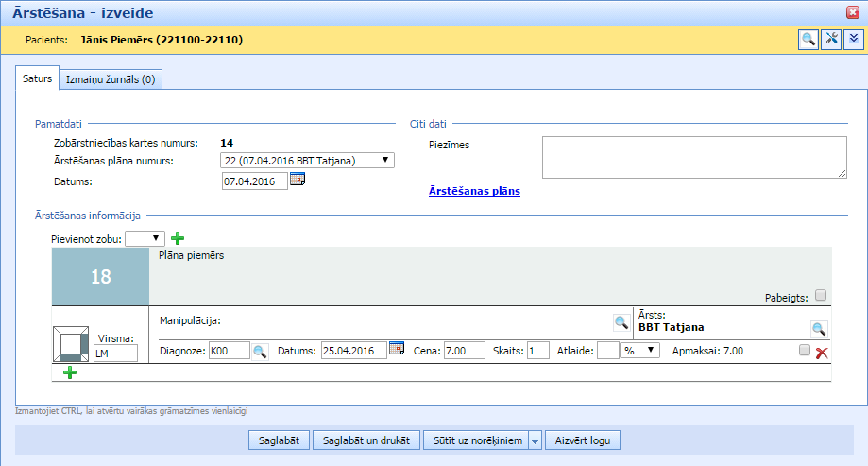
Task: Toggle the Pabeigts checkbox
Action: pyautogui.click(x=820, y=295)
